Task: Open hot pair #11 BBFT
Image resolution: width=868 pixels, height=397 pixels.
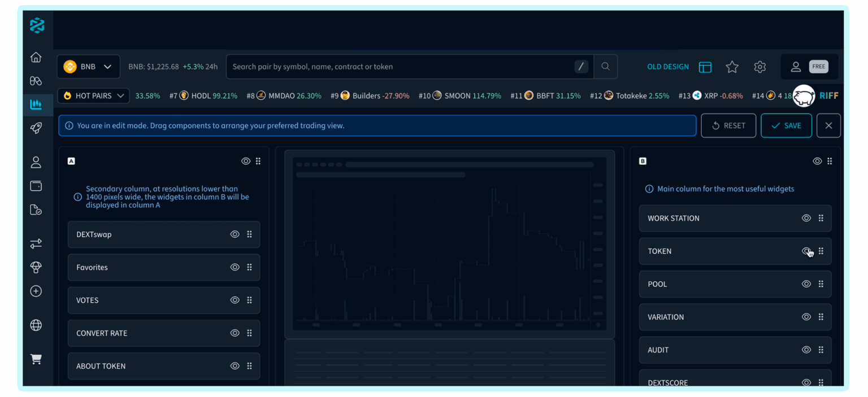Action: click(545, 96)
